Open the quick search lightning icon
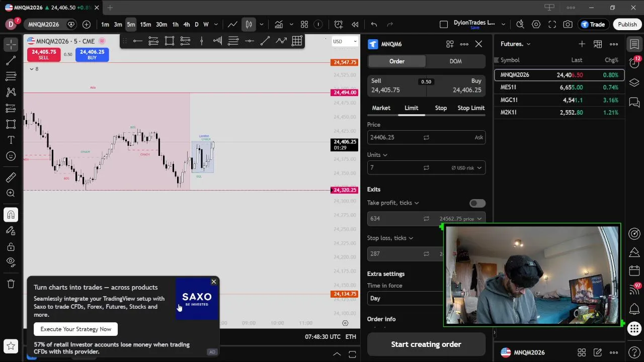 (x=520, y=24)
